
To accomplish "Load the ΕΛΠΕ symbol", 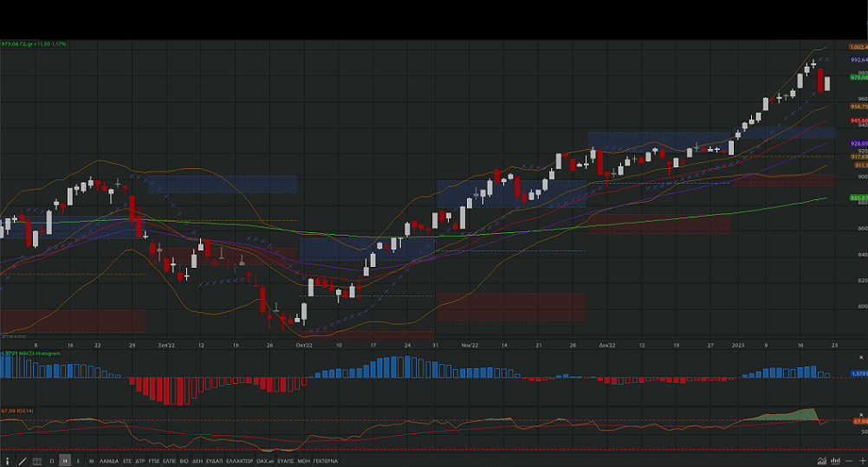I will 170,461.
